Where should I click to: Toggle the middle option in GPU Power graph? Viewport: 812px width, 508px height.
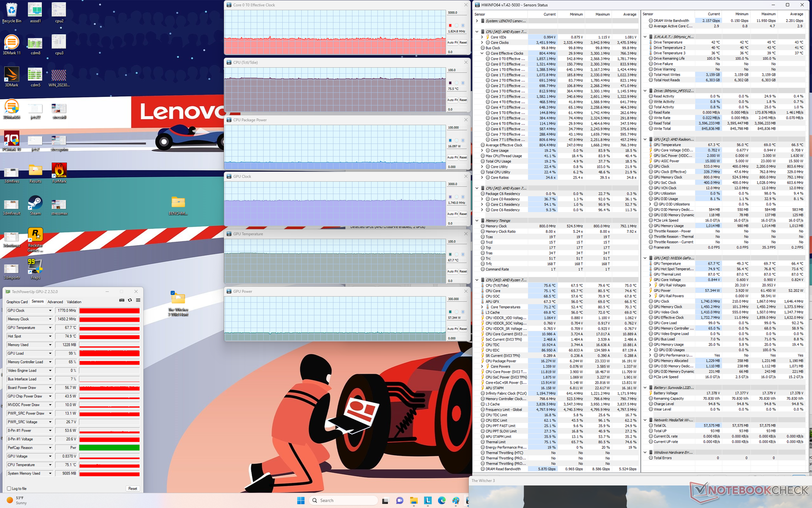click(x=456, y=312)
